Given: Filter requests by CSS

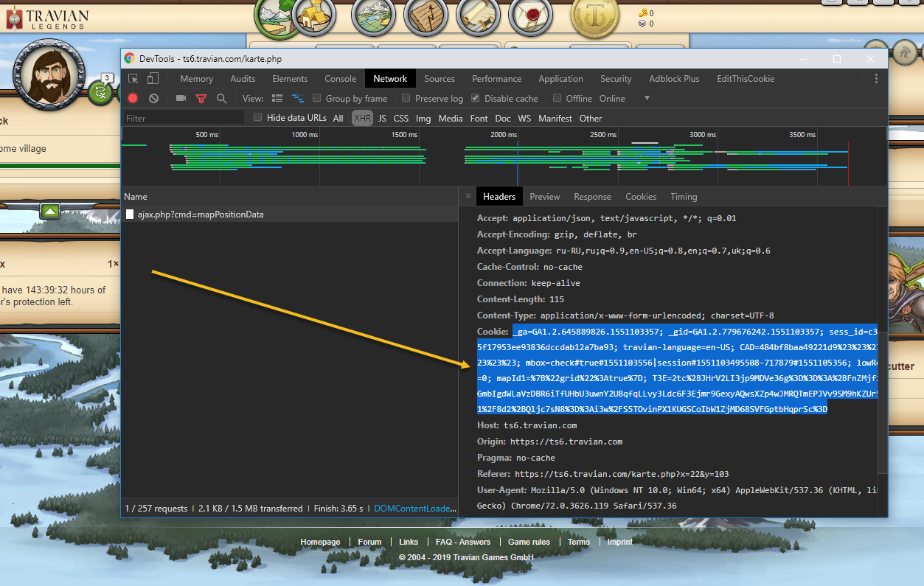Looking at the screenshot, I should 401,118.
